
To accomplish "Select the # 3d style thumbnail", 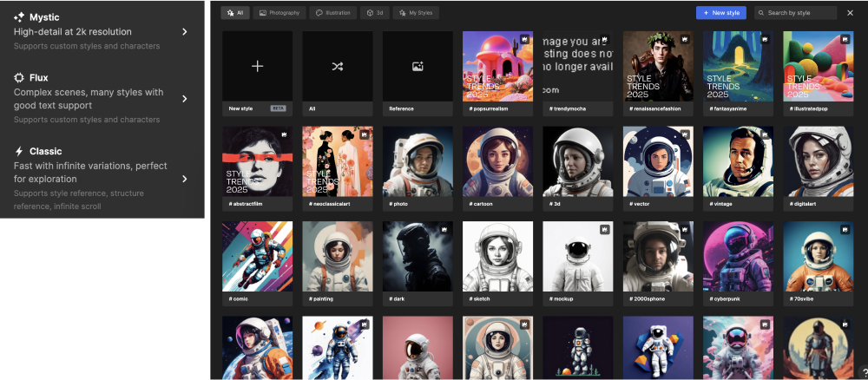I will coord(578,161).
